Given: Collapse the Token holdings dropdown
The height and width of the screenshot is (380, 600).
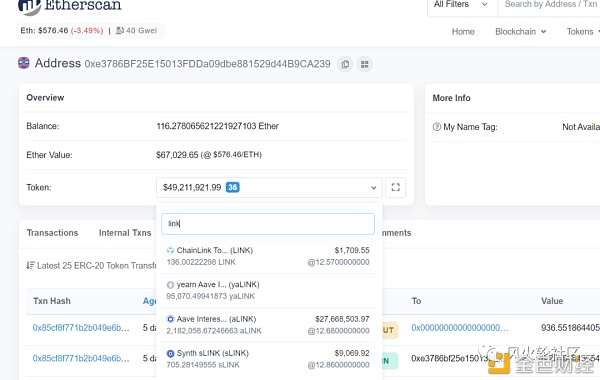Looking at the screenshot, I should pos(269,187).
